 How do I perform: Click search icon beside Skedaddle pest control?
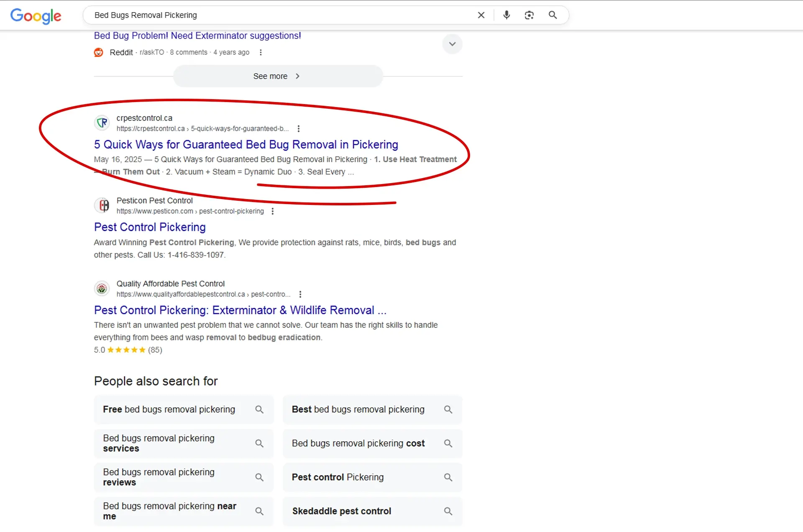point(448,511)
